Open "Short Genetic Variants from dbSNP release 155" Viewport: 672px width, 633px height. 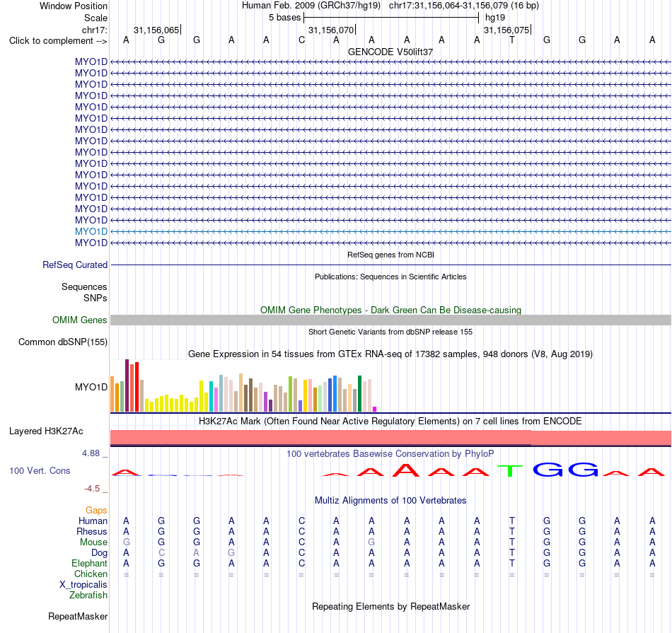tap(390, 332)
